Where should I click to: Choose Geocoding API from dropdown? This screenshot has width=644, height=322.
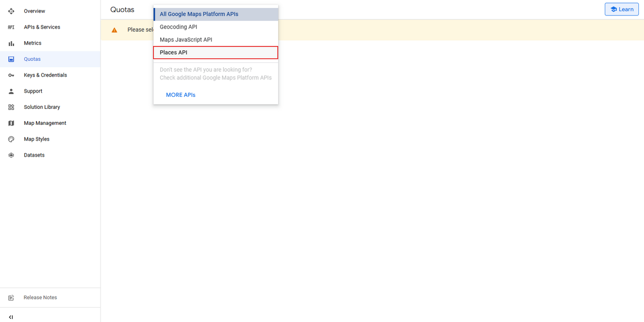[x=216, y=27]
